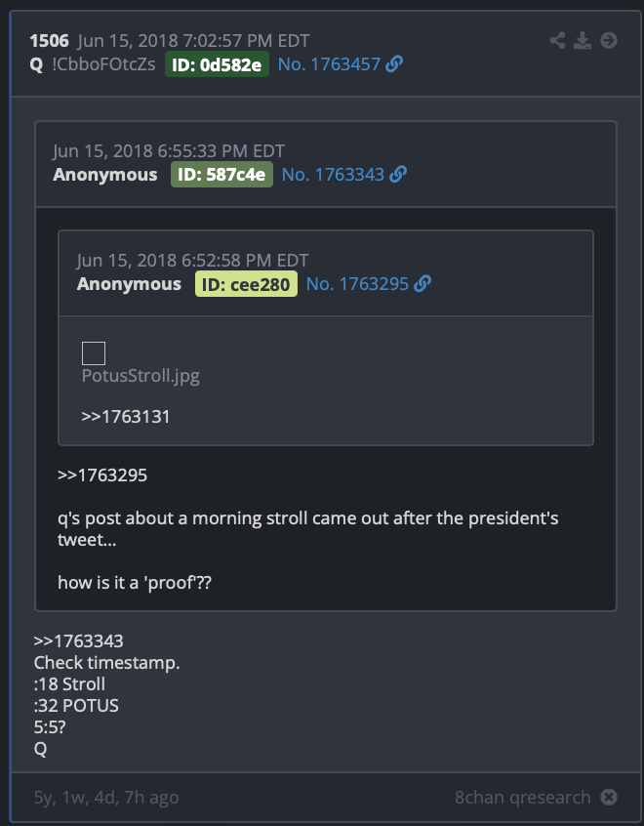The image size is (644, 826).
Task: Remove the 8chan qresearch filter with the x icon
Action: coord(609,797)
